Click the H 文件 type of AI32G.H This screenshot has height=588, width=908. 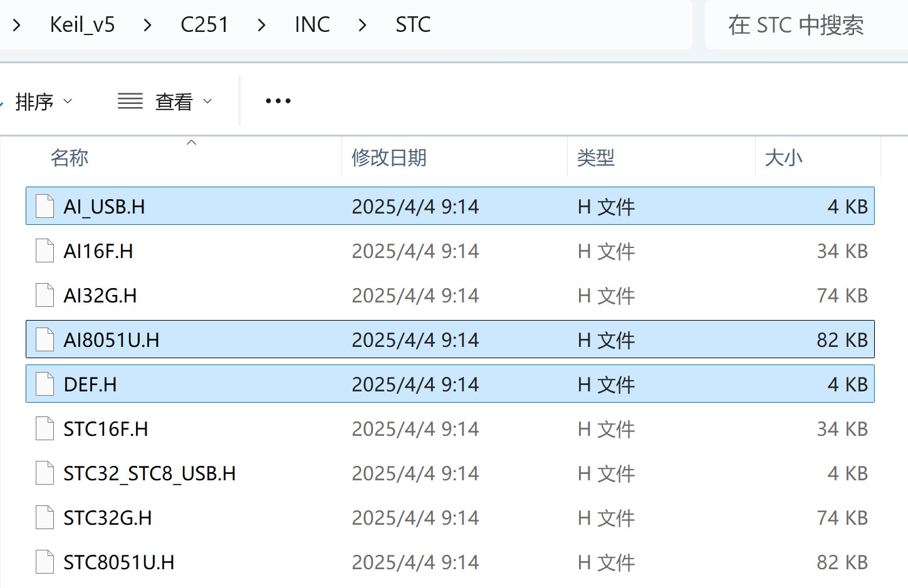(606, 296)
